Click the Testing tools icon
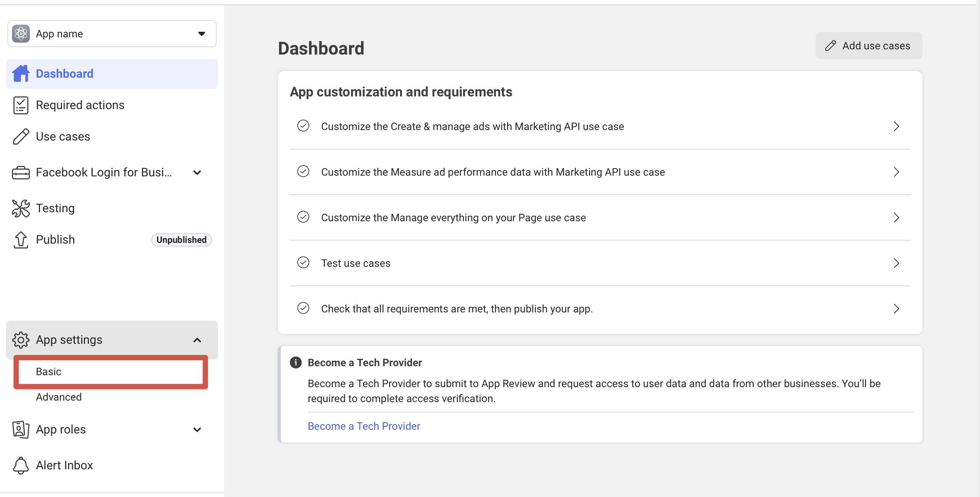Screen dimensions: 980x497 [x=21, y=209]
